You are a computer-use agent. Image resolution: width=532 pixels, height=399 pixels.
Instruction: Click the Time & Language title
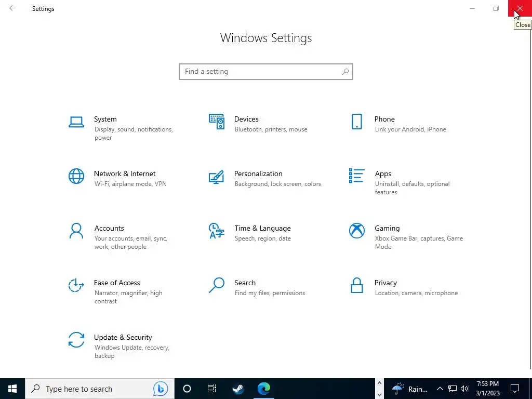pos(262,229)
